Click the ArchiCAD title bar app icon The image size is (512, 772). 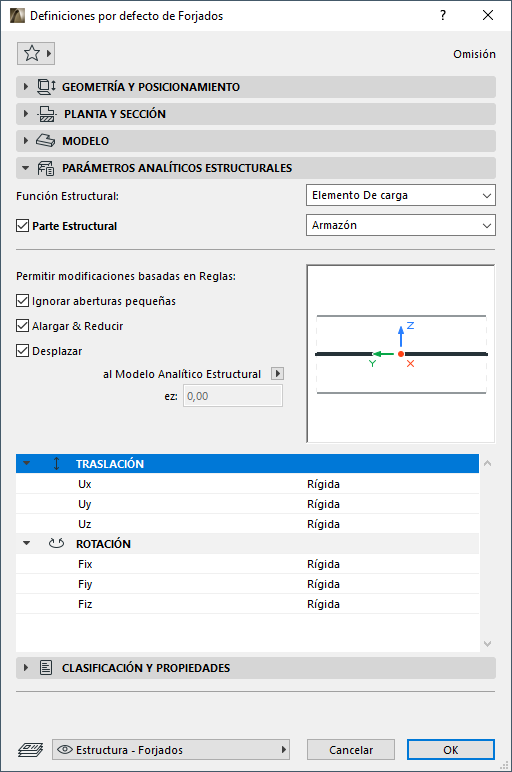click(x=17, y=16)
